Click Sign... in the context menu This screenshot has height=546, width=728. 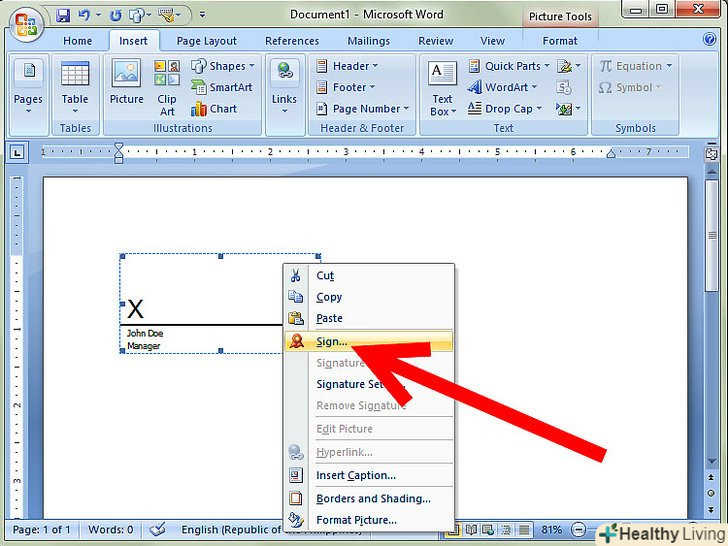369,341
